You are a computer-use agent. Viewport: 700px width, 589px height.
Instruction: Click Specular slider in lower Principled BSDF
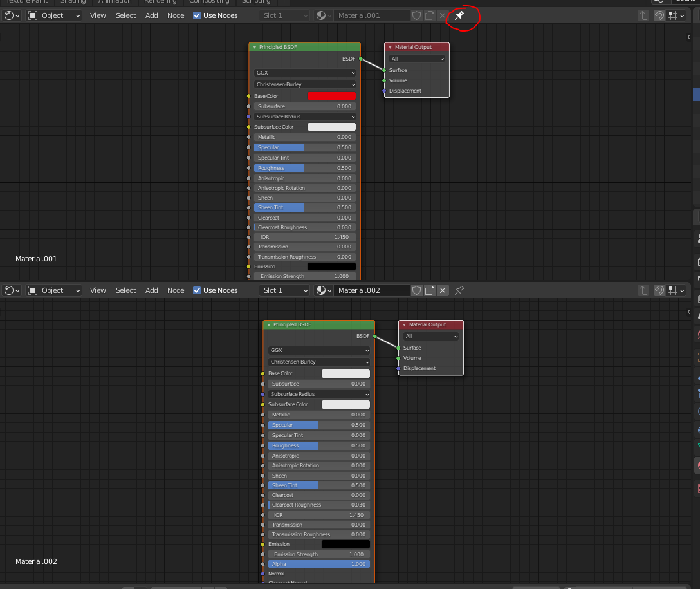319,425
